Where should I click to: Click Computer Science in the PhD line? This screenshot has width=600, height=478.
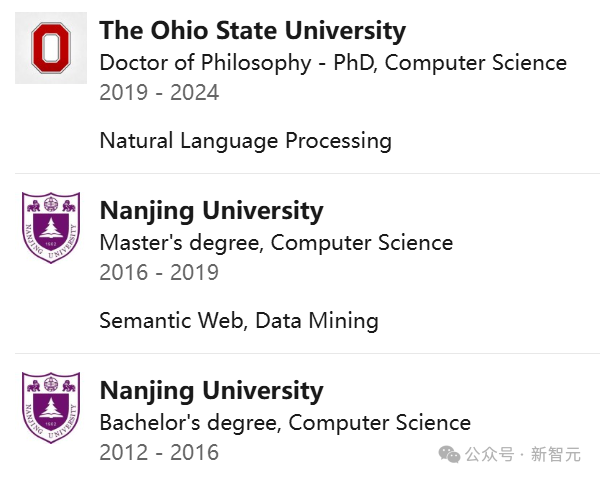(476, 63)
